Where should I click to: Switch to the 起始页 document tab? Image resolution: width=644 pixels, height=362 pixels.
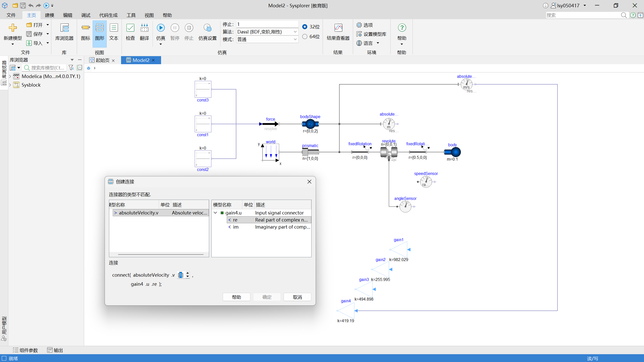(102, 60)
